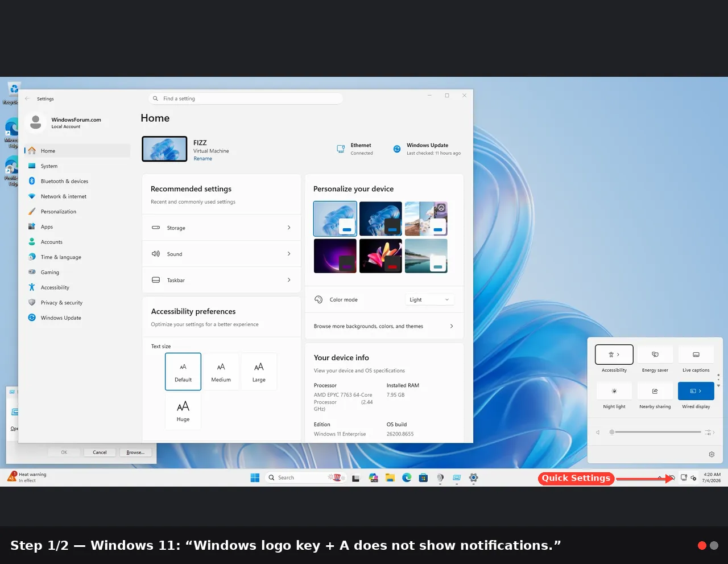This screenshot has width=728, height=564.
Task: Open Task View on the taskbar
Action: (356, 478)
